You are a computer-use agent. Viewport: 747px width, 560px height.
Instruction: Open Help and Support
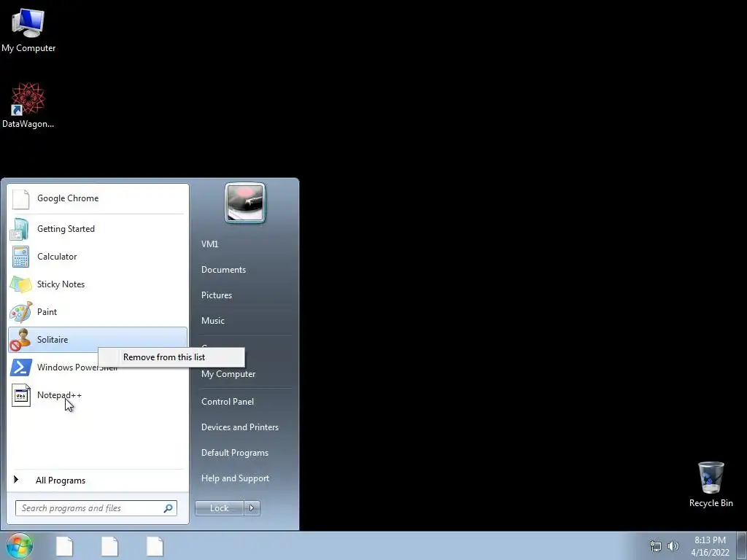click(x=235, y=478)
